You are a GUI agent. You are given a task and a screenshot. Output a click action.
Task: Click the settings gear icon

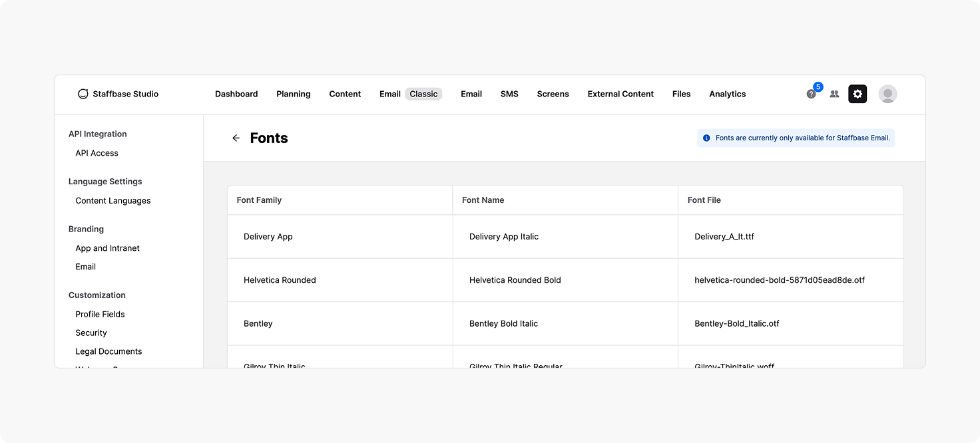point(857,94)
